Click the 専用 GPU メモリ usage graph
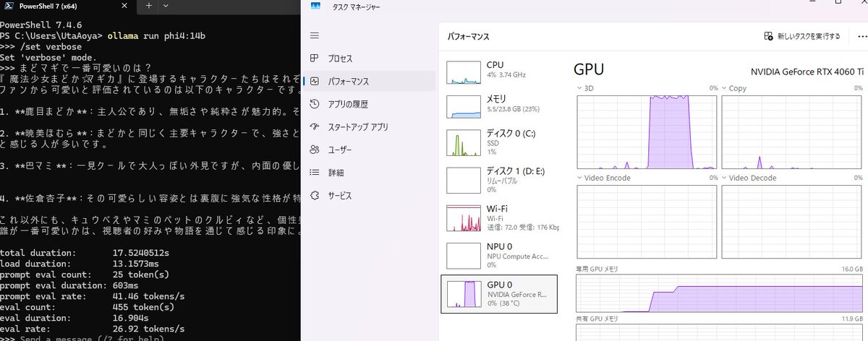The height and width of the screenshot is (341, 868). point(720,293)
